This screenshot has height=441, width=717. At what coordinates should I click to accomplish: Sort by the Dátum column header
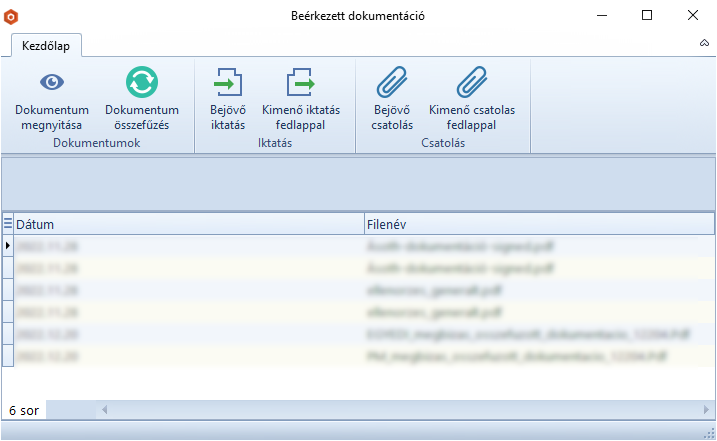190,224
